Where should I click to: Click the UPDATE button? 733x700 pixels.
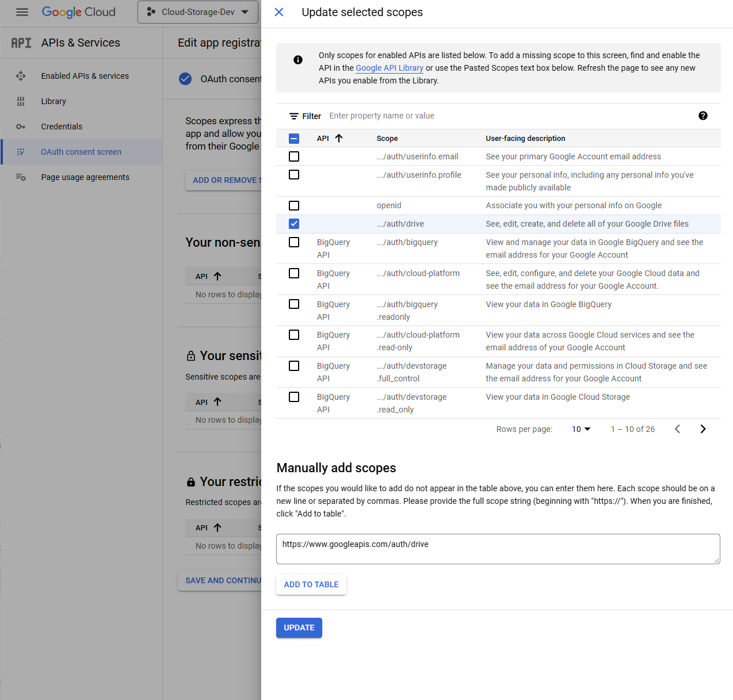click(299, 628)
